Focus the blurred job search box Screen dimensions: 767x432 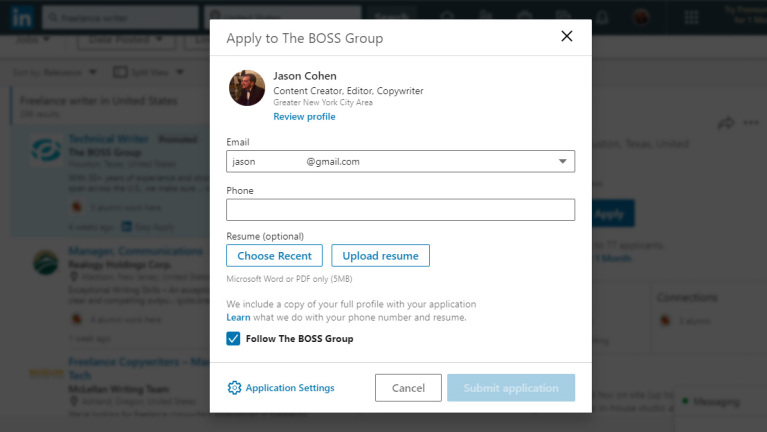tap(120, 18)
